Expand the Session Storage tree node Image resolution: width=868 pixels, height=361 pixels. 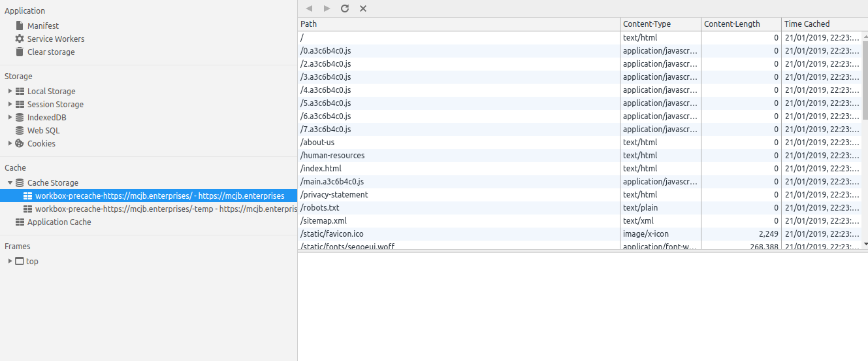10,104
